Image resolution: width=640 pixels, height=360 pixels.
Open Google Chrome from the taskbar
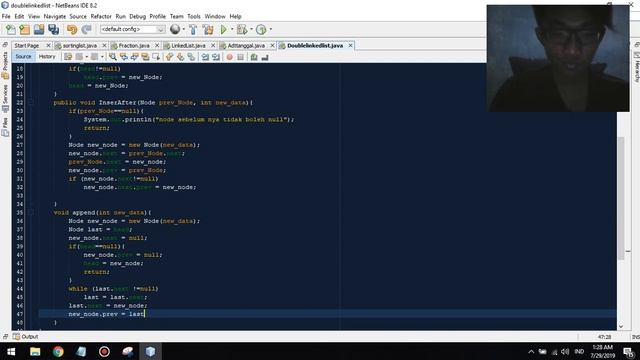(58, 351)
